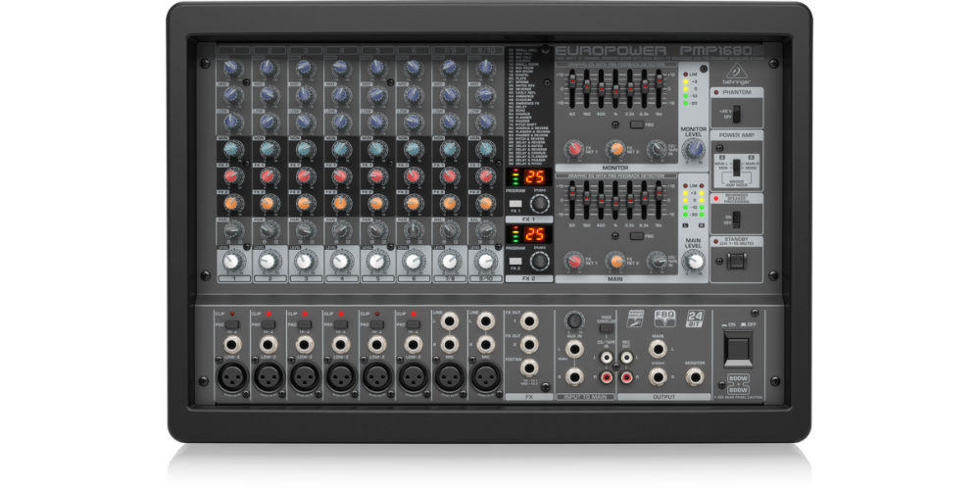
Task: Click the FBQ badge icon on lower panel
Action: pos(664,318)
